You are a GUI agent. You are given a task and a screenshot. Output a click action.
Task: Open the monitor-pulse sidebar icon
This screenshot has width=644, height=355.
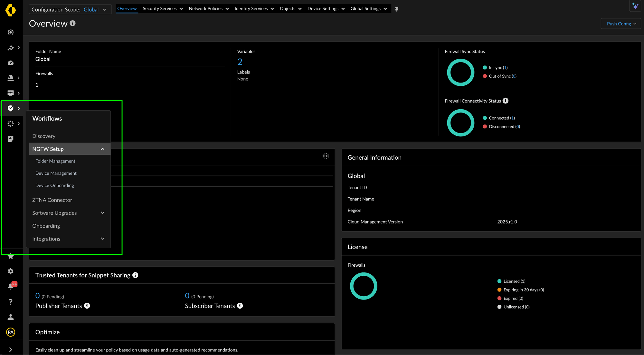(x=11, y=93)
